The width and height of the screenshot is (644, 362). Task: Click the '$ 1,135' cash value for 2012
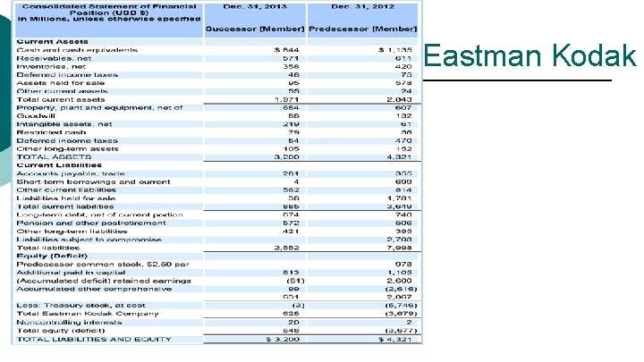tap(395, 50)
